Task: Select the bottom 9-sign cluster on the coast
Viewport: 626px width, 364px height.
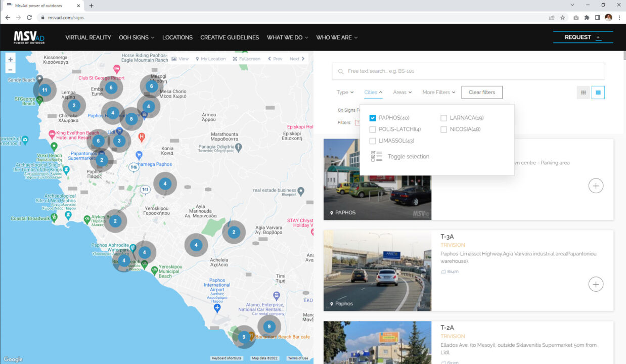Action: coord(244,337)
